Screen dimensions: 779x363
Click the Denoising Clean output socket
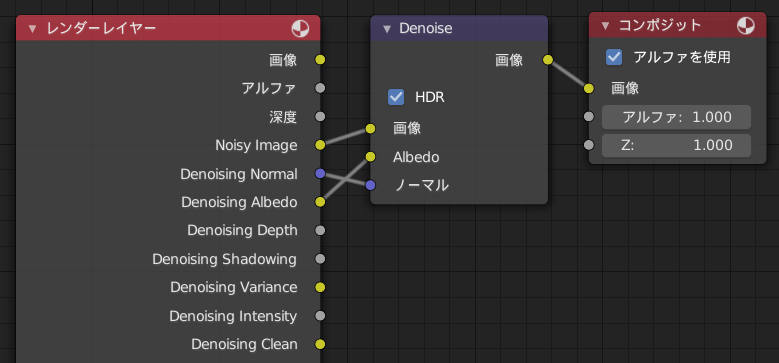pos(320,344)
